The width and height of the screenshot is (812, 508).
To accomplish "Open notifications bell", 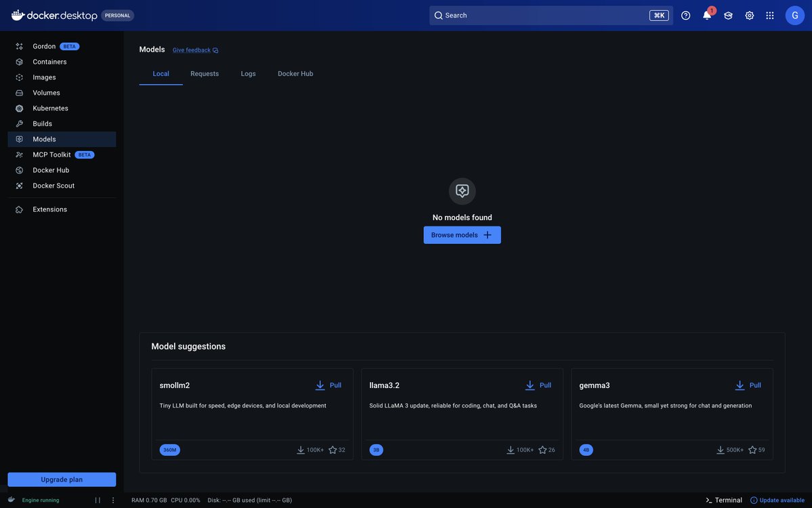I will click(707, 16).
